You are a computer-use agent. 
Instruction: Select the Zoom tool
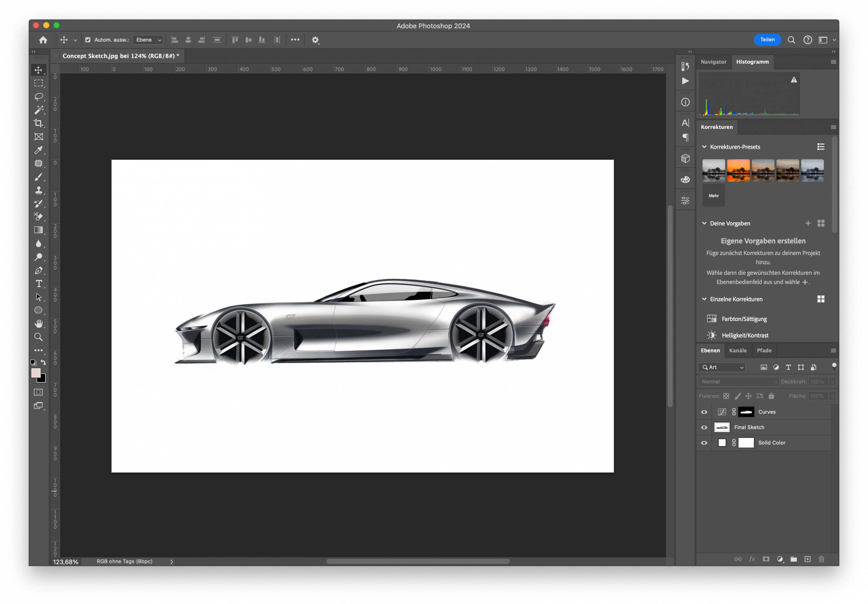coord(39,336)
